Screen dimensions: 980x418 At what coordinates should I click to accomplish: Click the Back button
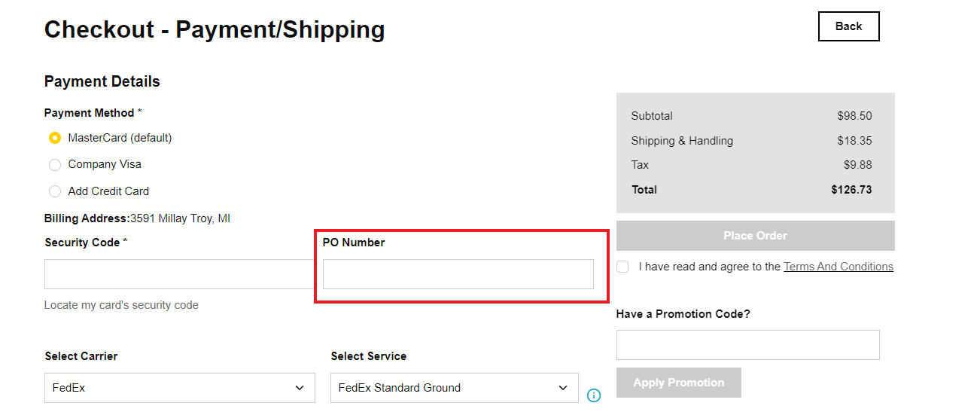(x=848, y=26)
